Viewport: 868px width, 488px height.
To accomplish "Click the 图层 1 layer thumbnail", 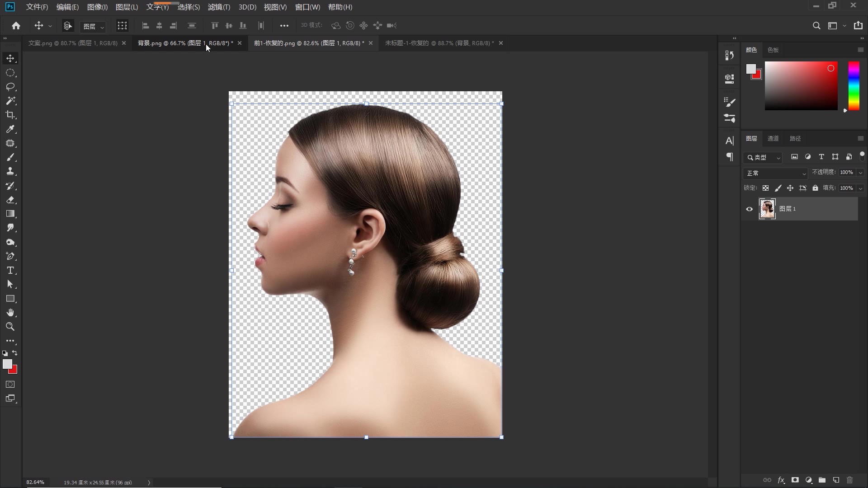I will (767, 209).
